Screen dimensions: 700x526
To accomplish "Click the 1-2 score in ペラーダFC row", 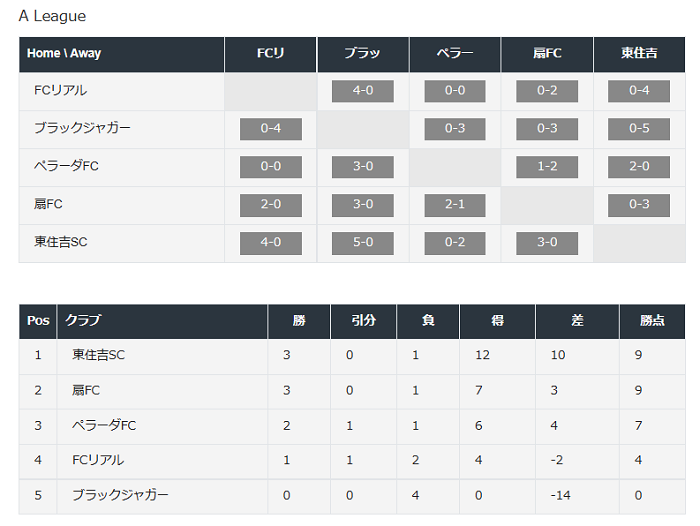I will (547, 167).
